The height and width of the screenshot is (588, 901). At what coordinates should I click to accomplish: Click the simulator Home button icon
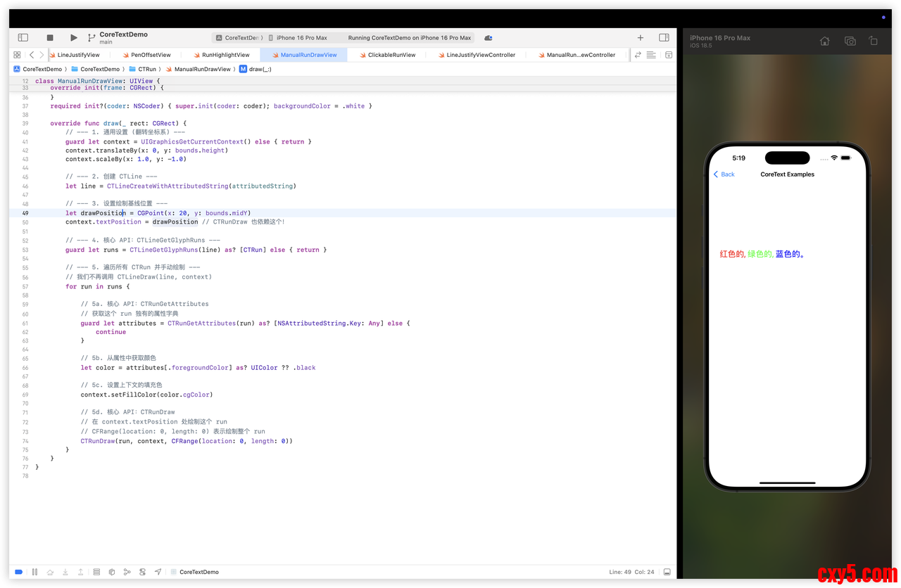(825, 41)
